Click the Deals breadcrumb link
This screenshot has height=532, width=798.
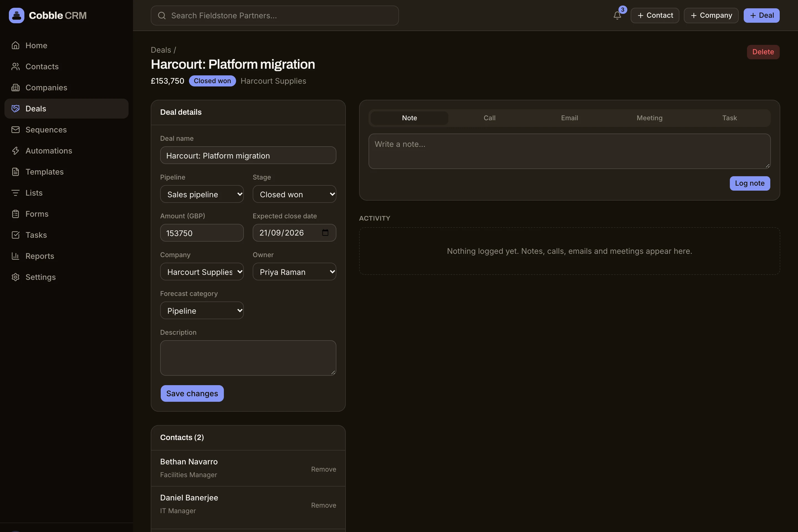click(161, 50)
